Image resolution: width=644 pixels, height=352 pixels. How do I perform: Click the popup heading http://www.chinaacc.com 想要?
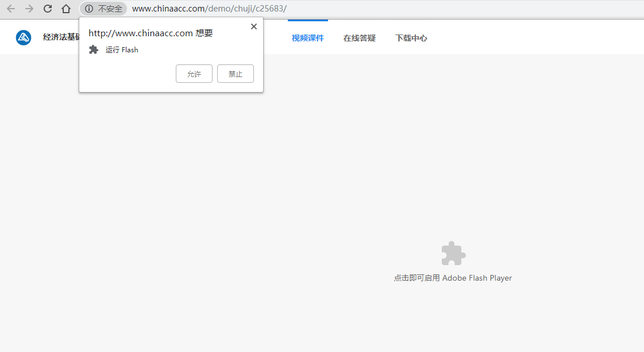(151, 33)
